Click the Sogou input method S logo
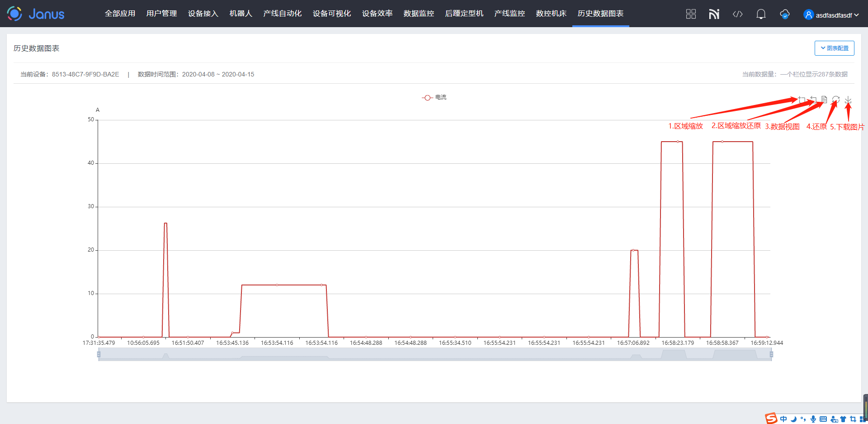The width and height of the screenshot is (868, 424). click(771, 418)
